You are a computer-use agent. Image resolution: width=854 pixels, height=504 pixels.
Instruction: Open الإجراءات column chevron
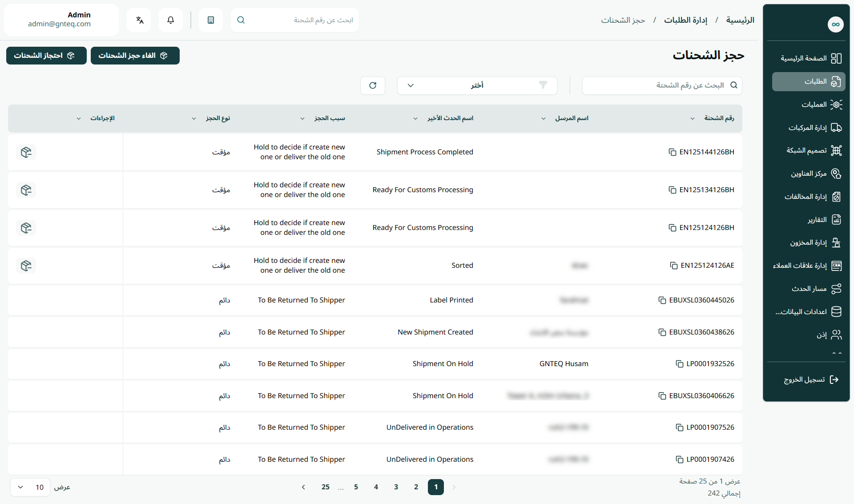coord(79,118)
